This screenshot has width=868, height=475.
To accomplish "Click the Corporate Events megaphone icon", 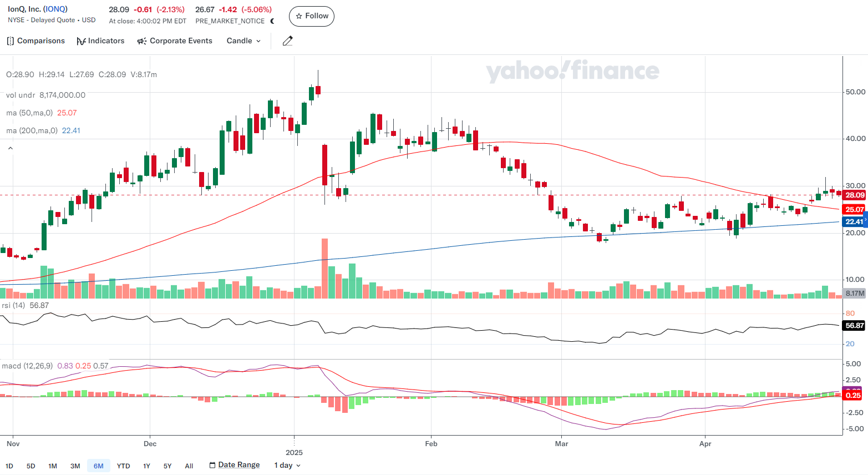I will pos(142,41).
